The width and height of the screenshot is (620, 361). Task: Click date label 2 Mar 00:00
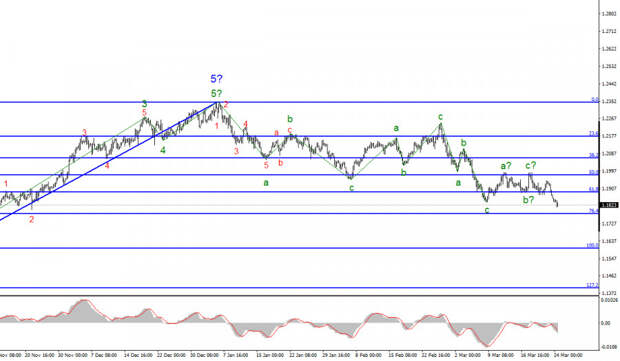click(467, 355)
